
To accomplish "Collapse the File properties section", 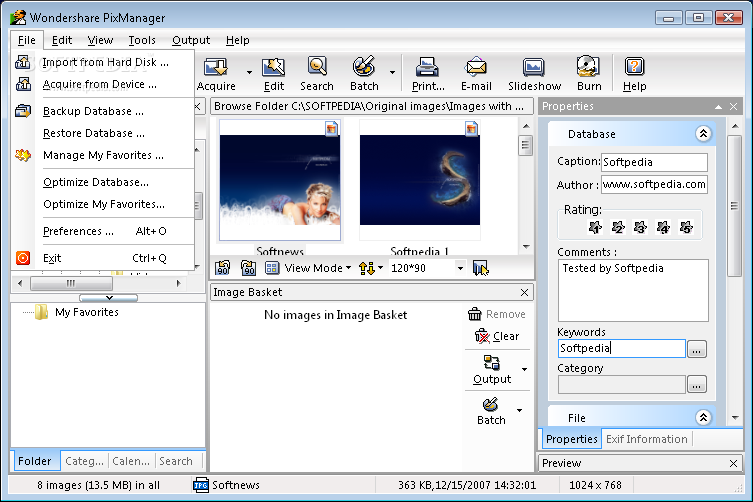I will 703,417.
